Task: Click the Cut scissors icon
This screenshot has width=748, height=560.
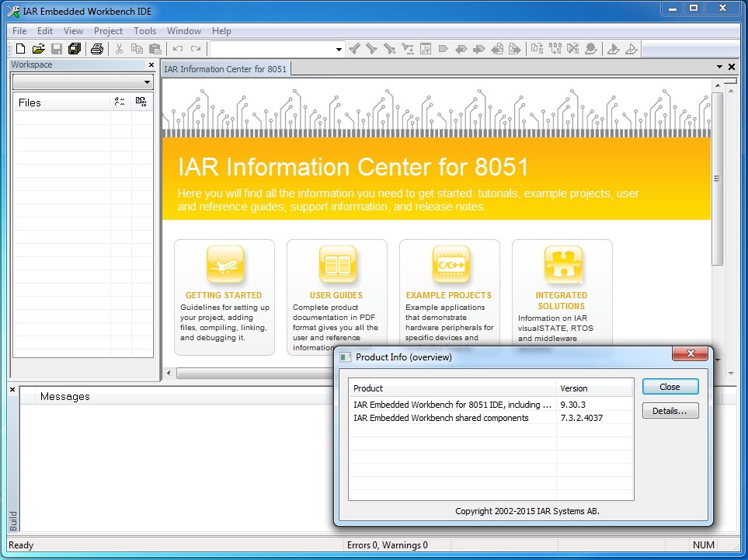Action: click(120, 49)
